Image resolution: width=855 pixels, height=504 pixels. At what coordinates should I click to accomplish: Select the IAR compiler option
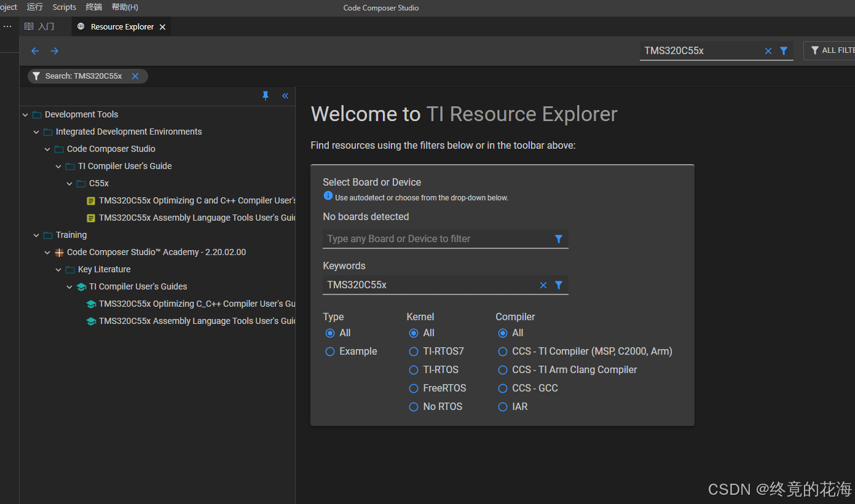[x=503, y=407]
